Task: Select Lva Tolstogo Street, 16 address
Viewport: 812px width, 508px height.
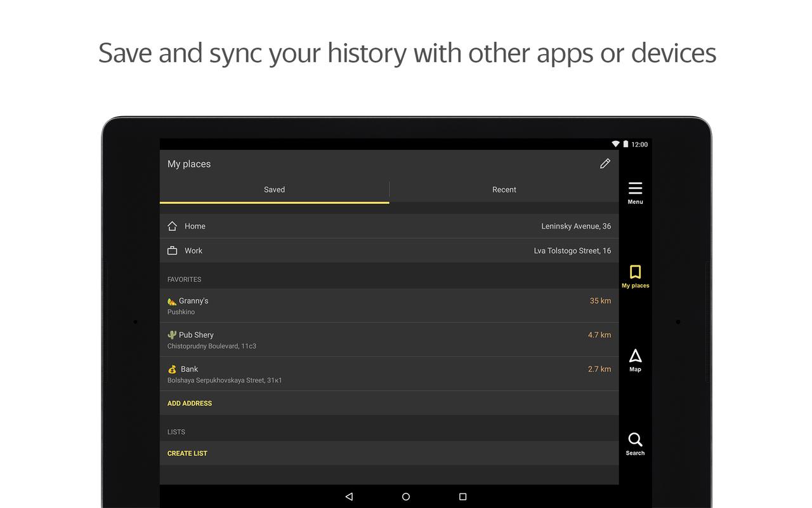Action: 572,251
